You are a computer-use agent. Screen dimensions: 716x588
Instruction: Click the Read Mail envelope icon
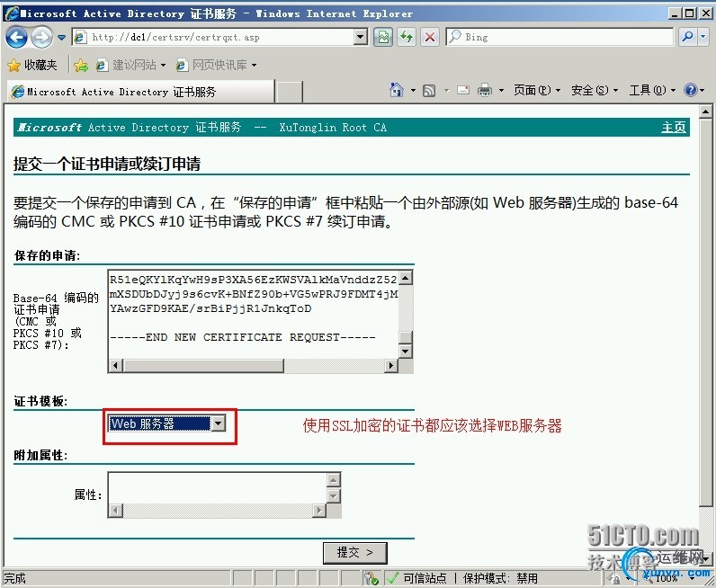coord(463,91)
